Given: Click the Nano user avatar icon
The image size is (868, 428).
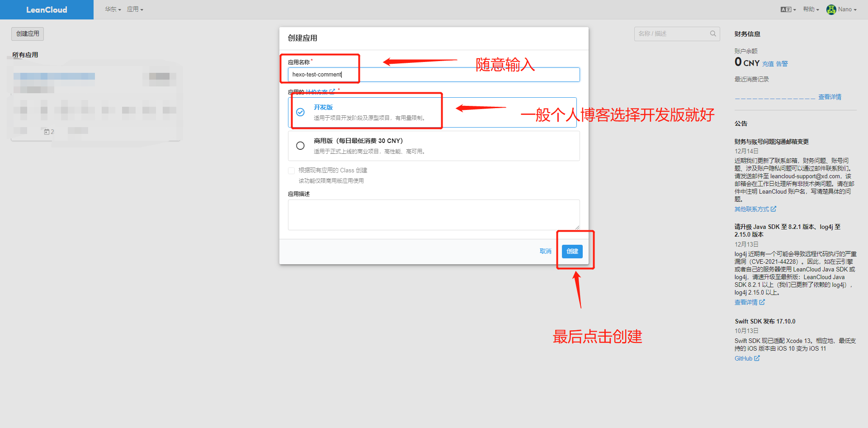Looking at the screenshot, I should (x=831, y=10).
